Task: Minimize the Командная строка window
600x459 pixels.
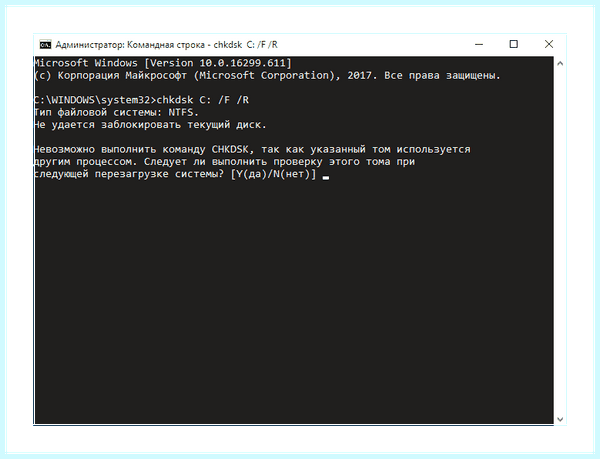Action: (479, 44)
